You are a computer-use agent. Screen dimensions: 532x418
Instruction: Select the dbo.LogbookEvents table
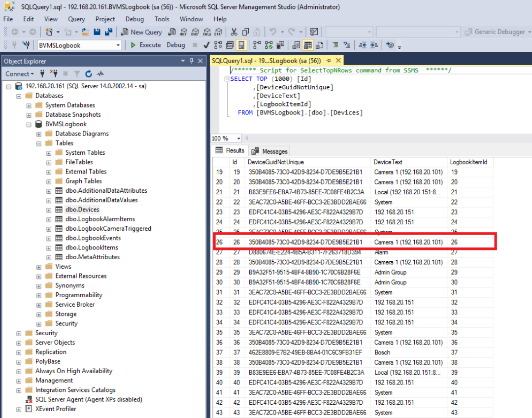tap(93, 238)
